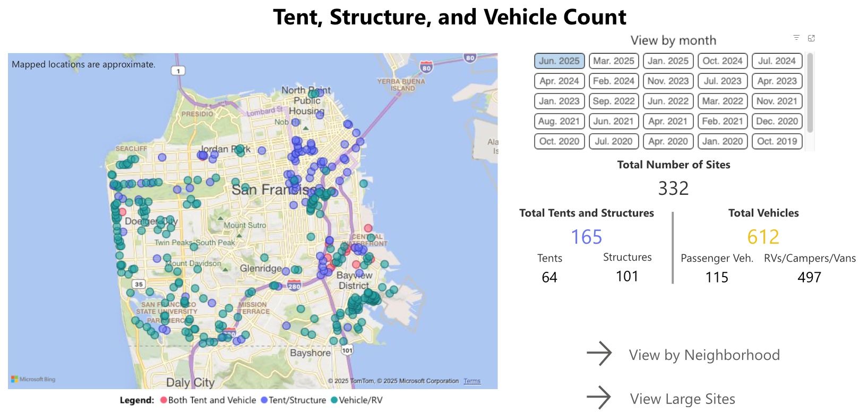868x413 pixels.
Task: Click the Route 101 shield near Bayshore
Action: (347, 350)
